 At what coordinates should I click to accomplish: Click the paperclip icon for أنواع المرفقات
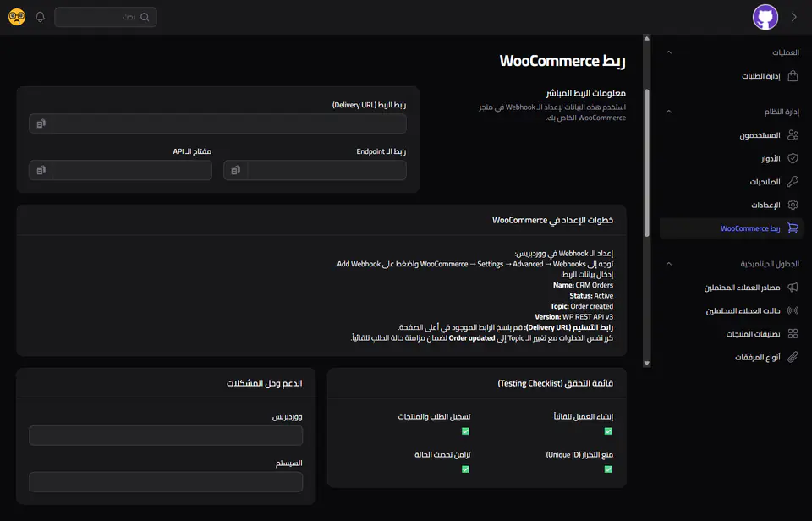click(793, 357)
